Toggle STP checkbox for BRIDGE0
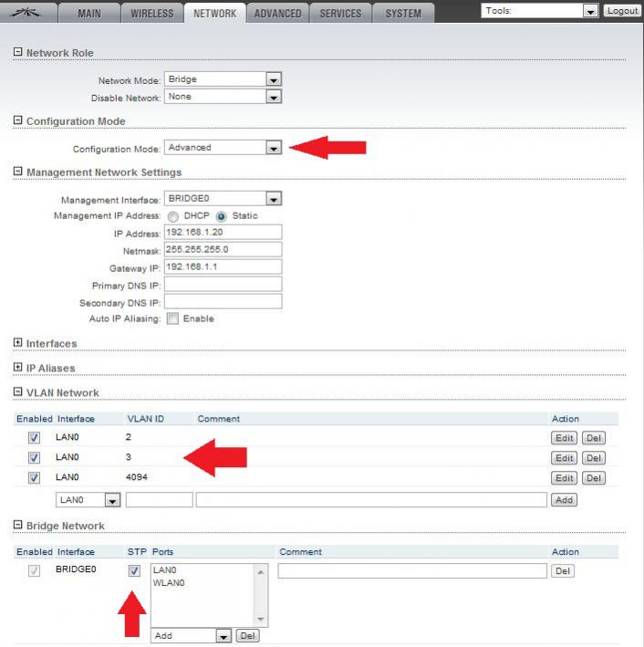 pos(135,571)
